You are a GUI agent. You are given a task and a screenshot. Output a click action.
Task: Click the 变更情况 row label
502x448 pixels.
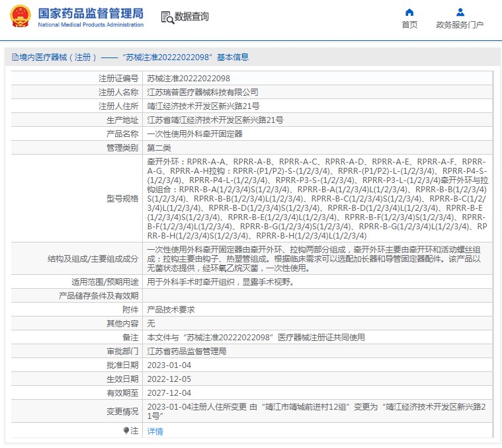(122, 411)
